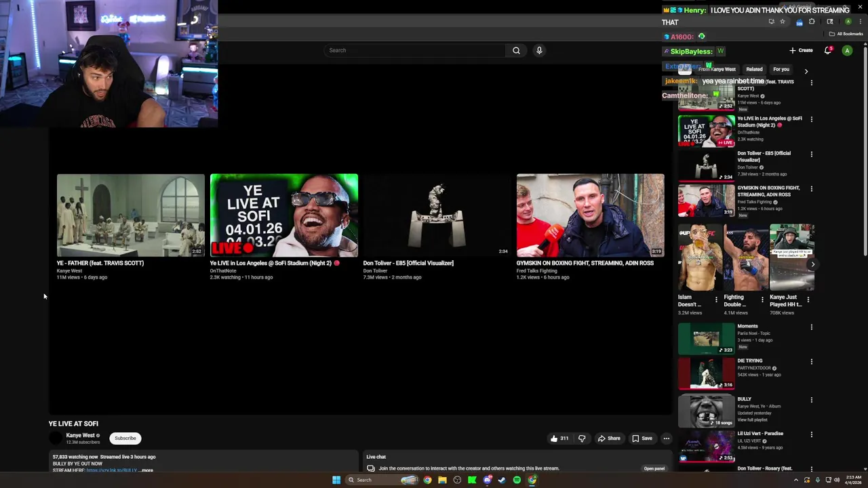Save the video to a playlist
Viewport: 868px width, 488px height.
[x=642, y=439]
